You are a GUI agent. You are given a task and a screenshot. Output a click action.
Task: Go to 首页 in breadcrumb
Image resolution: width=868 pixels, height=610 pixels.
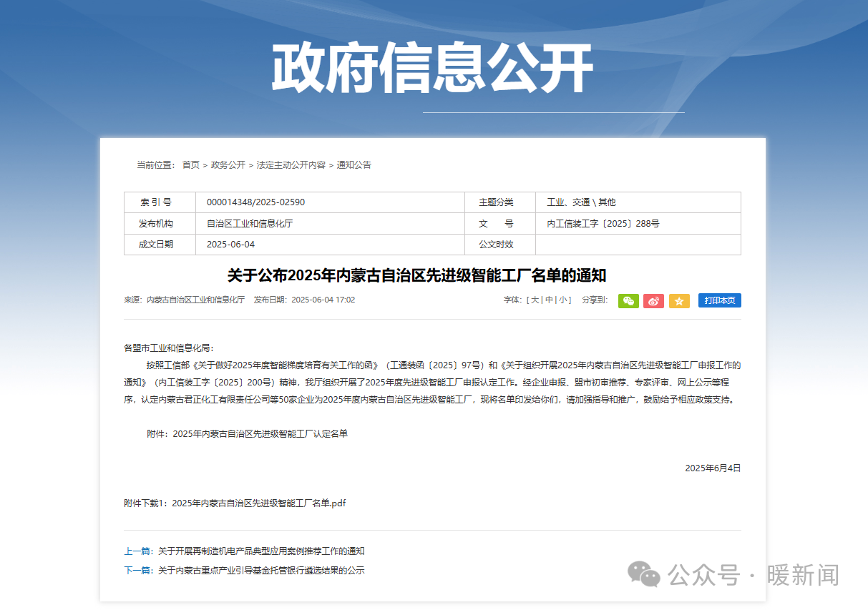click(x=191, y=164)
